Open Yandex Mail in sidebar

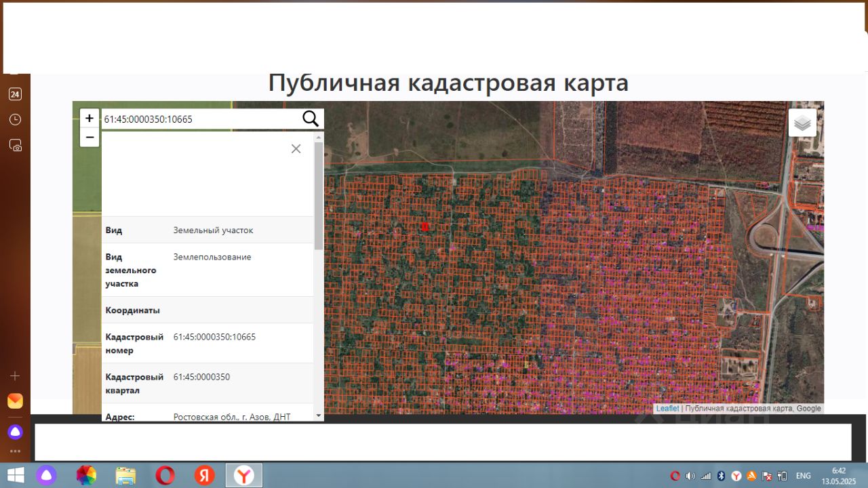[x=15, y=401]
